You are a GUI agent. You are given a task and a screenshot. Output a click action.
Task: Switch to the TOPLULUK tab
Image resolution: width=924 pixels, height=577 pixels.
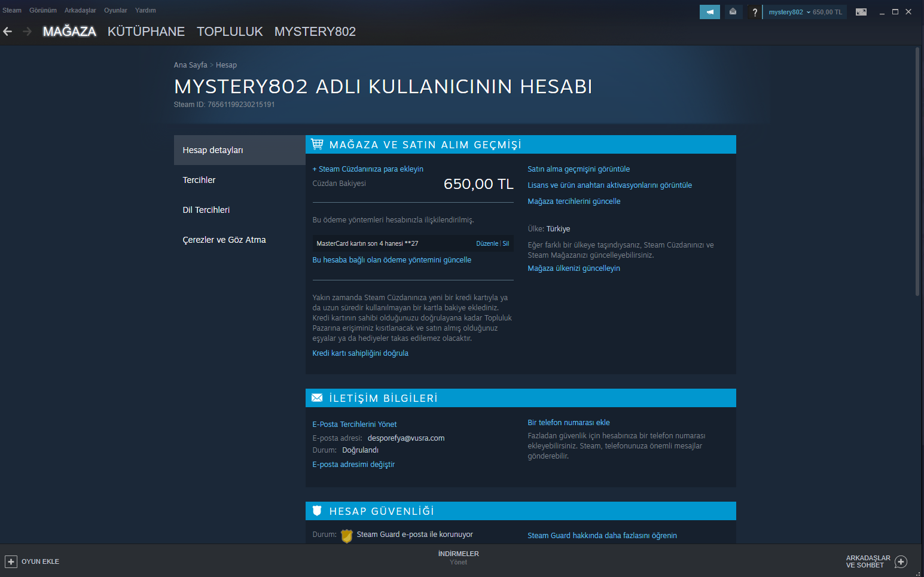click(230, 31)
